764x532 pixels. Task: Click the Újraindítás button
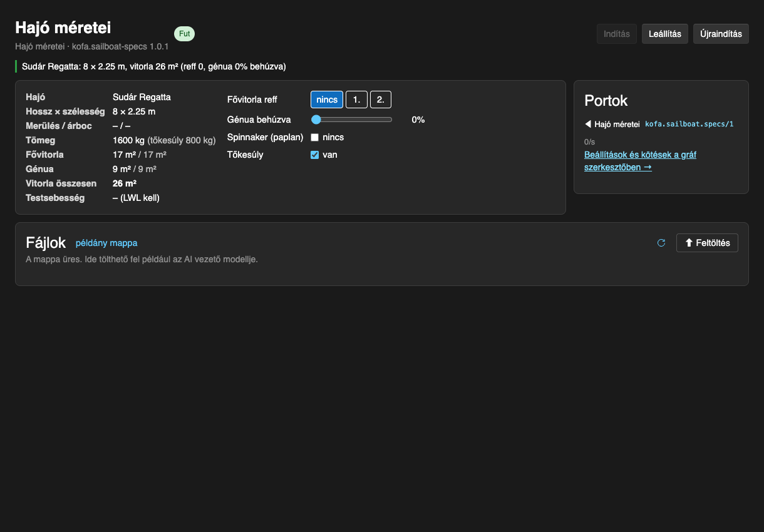click(721, 34)
